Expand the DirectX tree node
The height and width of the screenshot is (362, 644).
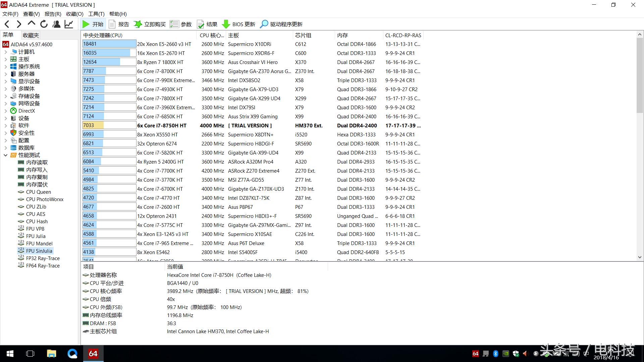pos(6,111)
